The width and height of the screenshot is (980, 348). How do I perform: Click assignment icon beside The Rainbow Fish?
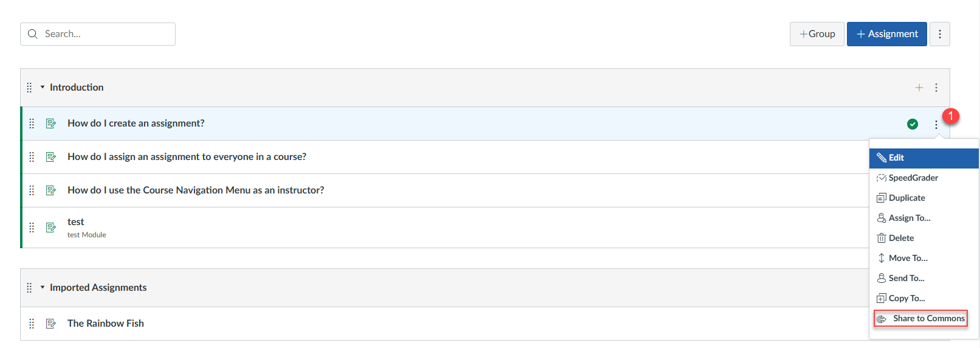coord(51,324)
